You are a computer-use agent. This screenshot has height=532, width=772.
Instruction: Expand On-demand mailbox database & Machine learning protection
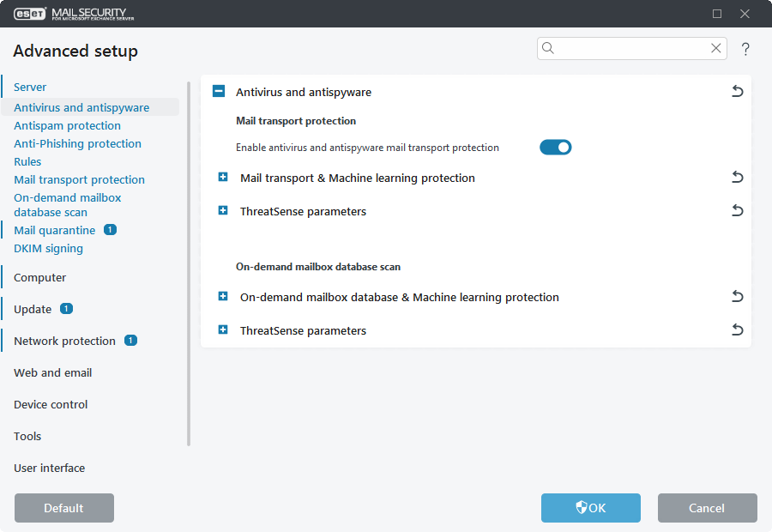[x=223, y=296]
